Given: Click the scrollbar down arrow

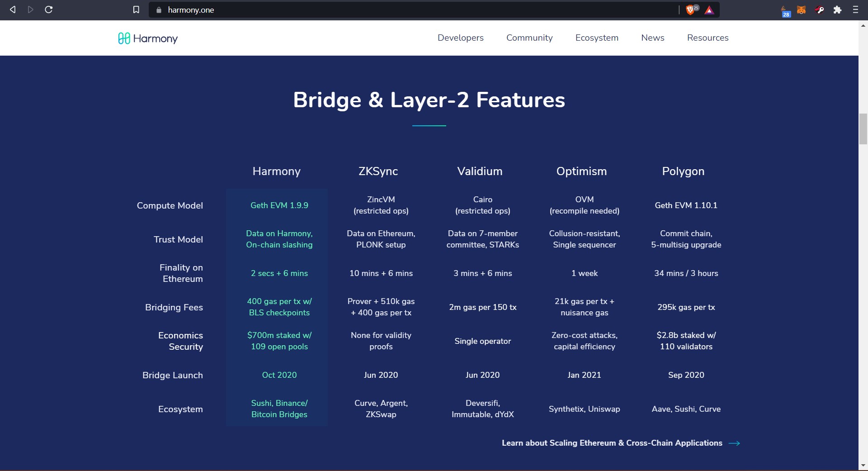Looking at the screenshot, I should 863,465.
